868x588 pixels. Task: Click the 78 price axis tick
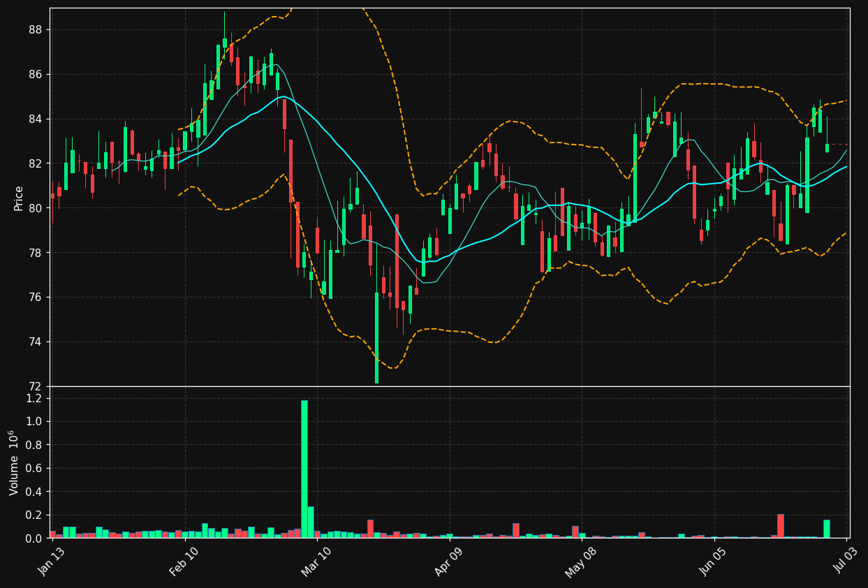tap(36, 253)
